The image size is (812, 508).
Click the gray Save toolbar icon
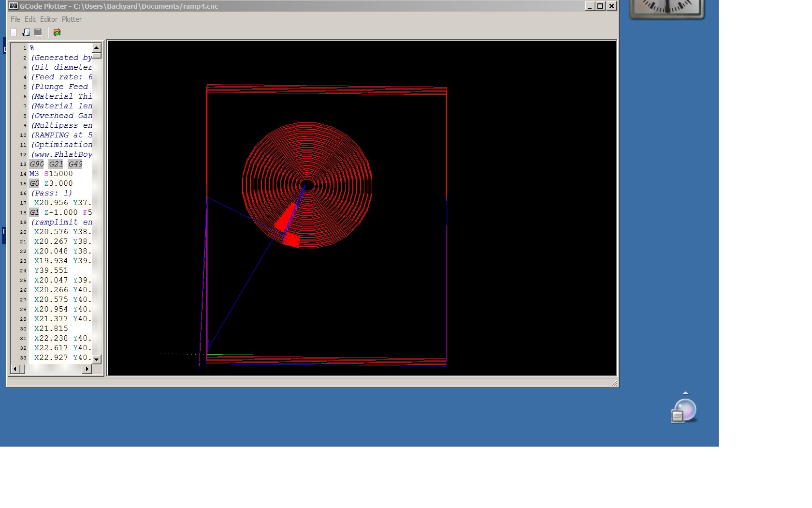[x=38, y=32]
